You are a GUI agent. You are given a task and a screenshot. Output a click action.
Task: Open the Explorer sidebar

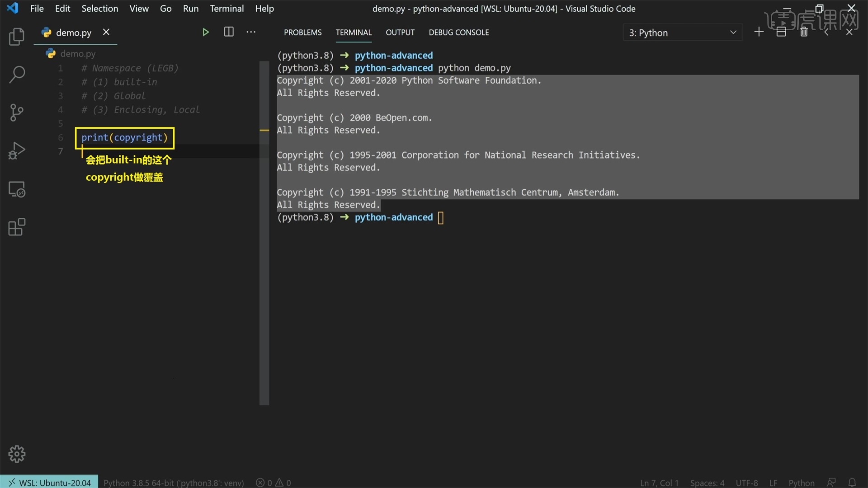pyautogui.click(x=17, y=37)
